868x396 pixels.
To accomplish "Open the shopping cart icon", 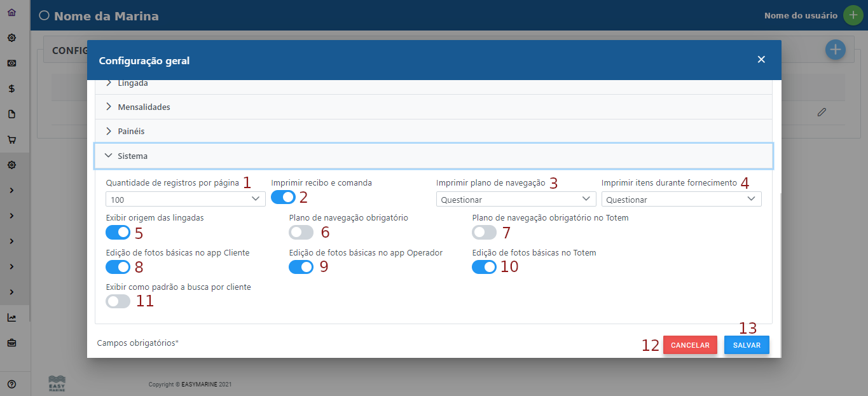I will 11,139.
